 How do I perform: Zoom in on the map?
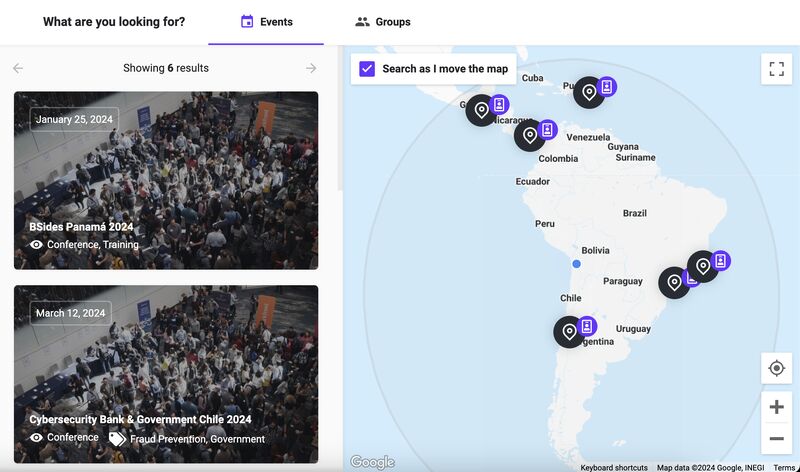pos(777,407)
